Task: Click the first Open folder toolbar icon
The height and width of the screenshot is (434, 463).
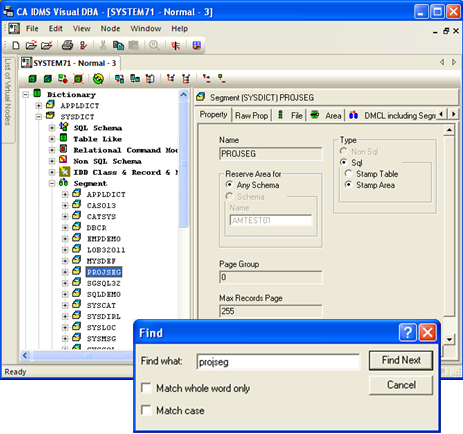Action: pyautogui.click(x=31, y=45)
